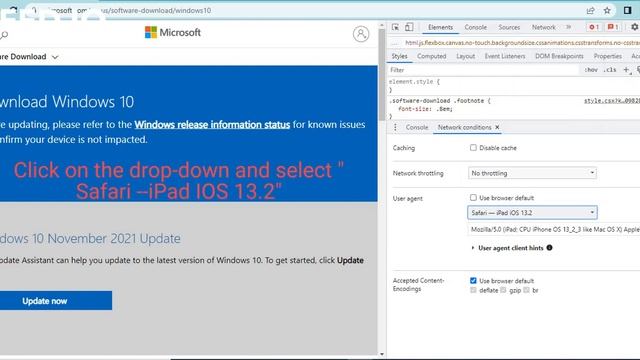Open the drawer three-dot menu
The width and height of the screenshot is (640, 360).
pos(395,127)
